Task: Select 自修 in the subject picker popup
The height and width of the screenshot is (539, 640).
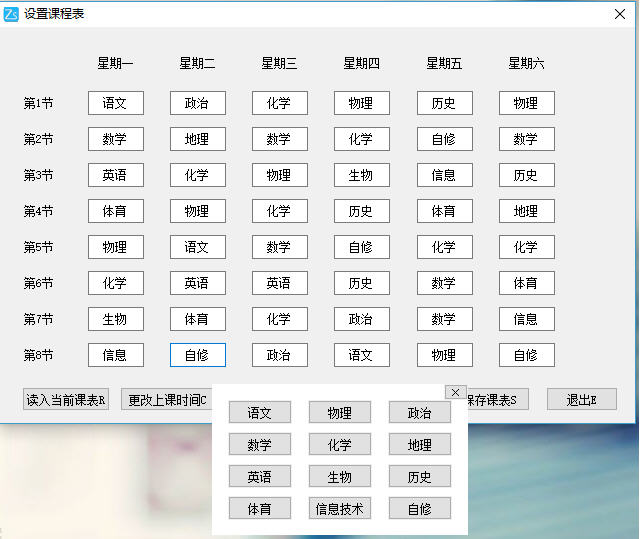Action: click(x=420, y=508)
